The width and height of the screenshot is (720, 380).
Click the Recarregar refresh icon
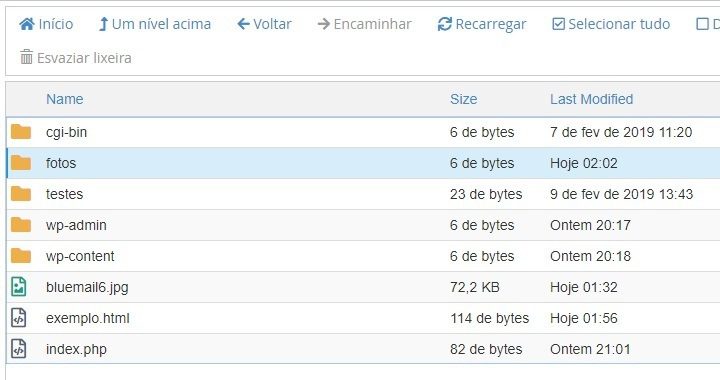444,24
